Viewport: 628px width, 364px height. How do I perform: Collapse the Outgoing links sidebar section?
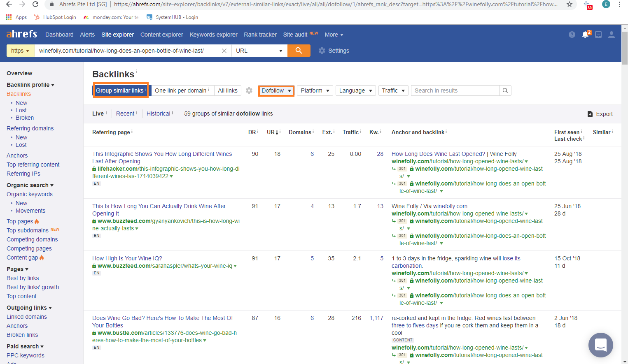[x=29, y=308]
